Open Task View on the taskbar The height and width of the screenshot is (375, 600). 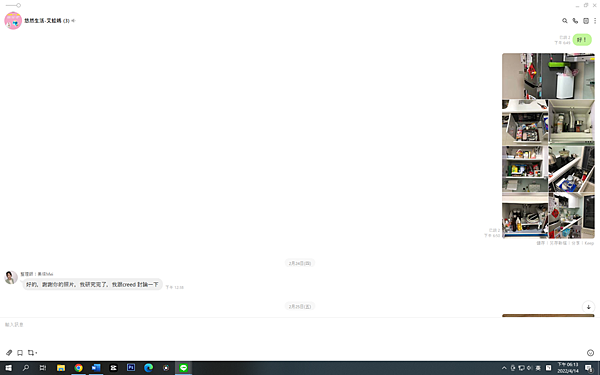pyautogui.click(x=43, y=368)
